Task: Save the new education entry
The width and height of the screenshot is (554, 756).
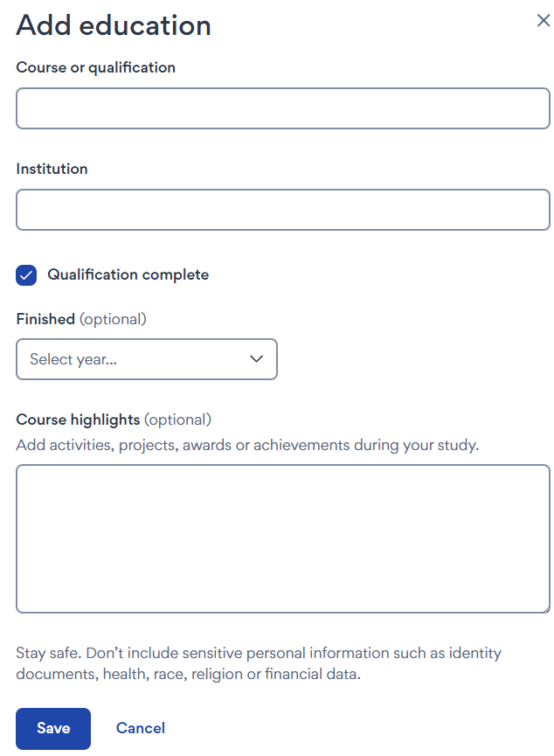Action: [52, 728]
